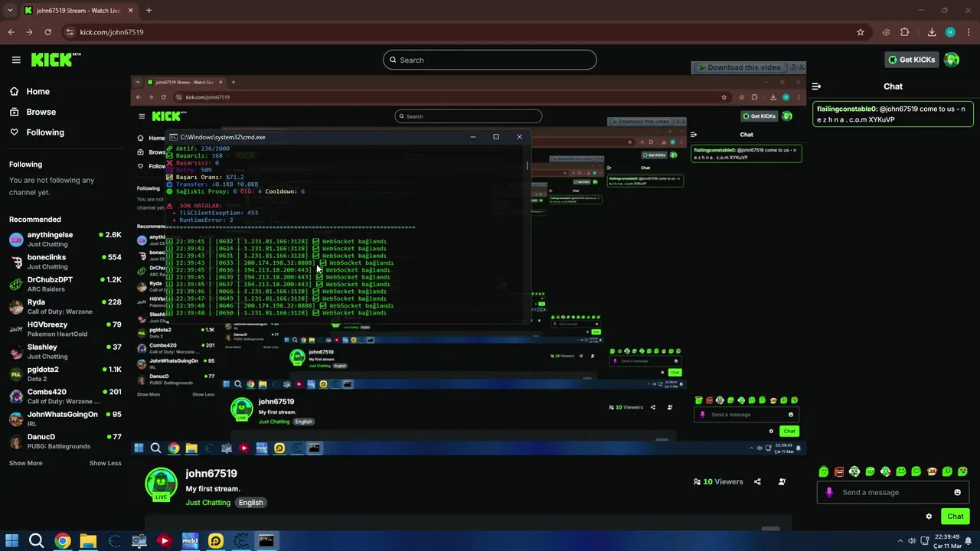Open anythingelse recommended channel
This screenshot has height=551, width=980.
coord(65,240)
